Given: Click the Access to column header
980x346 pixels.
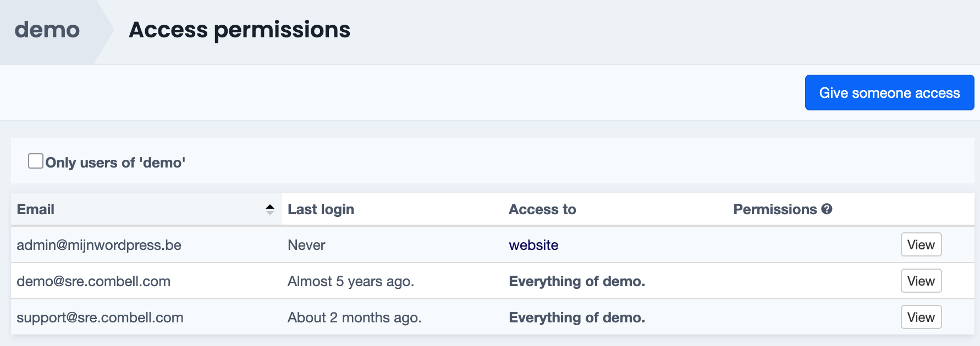Looking at the screenshot, I should point(542,209).
